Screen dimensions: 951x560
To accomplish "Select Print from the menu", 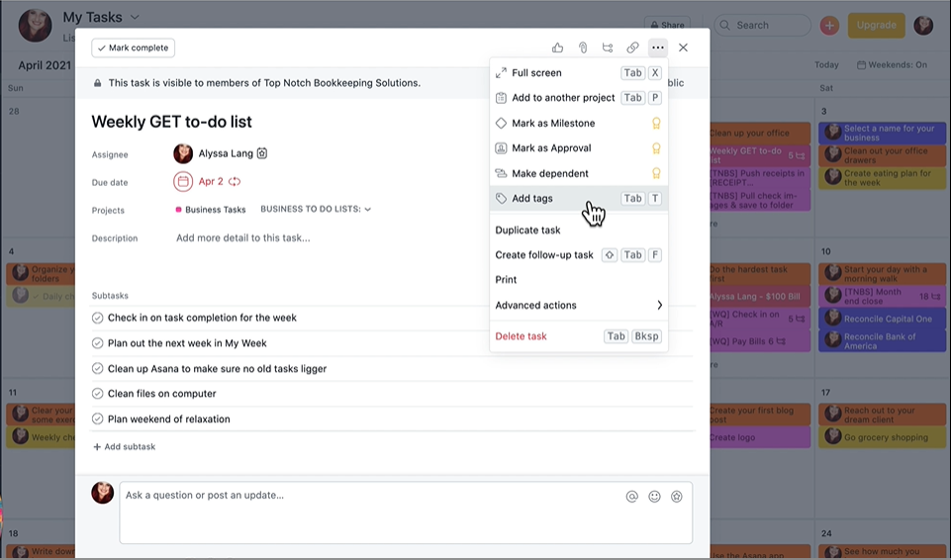I will (579, 280).
